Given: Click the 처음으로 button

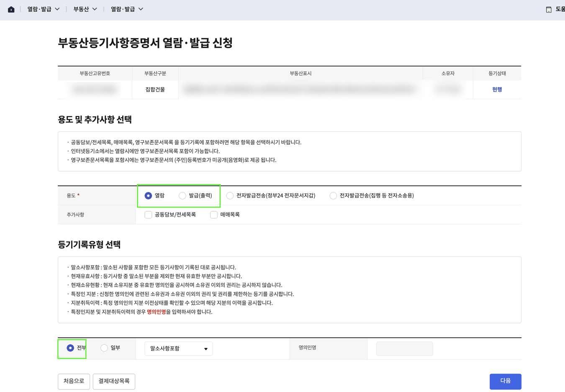Looking at the screenshot, I should point(74,381).
